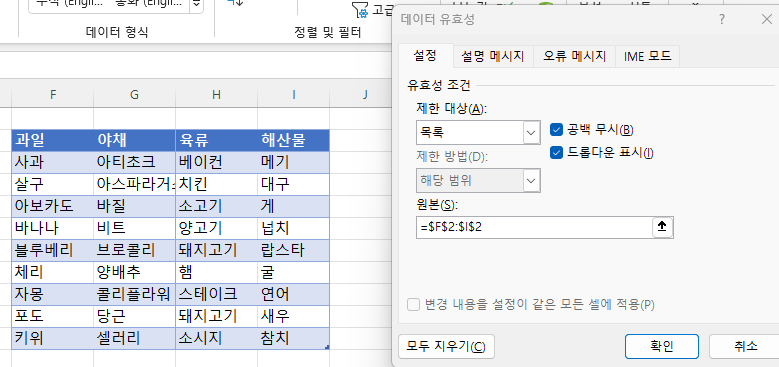The width and height of the screenshot is (779, 367).
Task: Switch to the IME 모드 tab
Action: [647, 56]
